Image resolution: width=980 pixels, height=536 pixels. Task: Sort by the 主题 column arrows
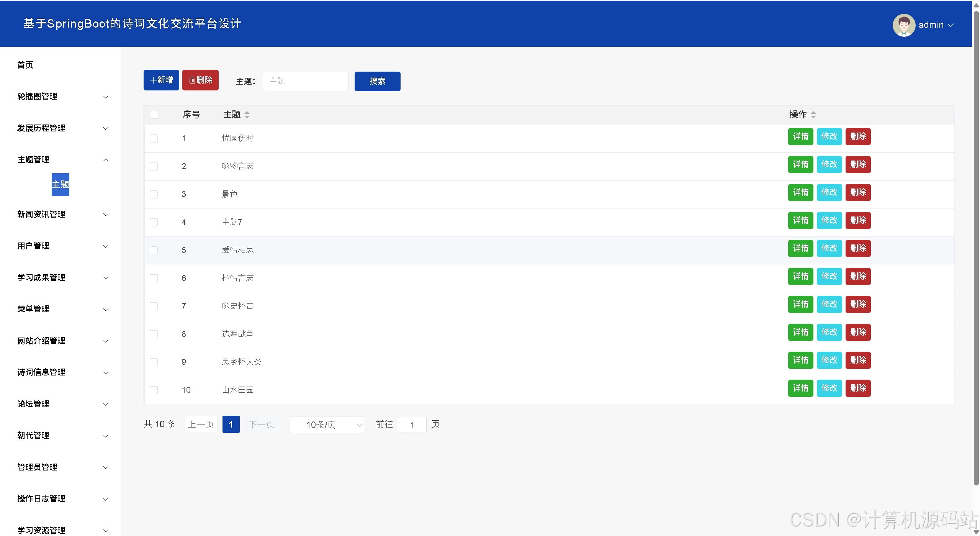tap(247, 115)
